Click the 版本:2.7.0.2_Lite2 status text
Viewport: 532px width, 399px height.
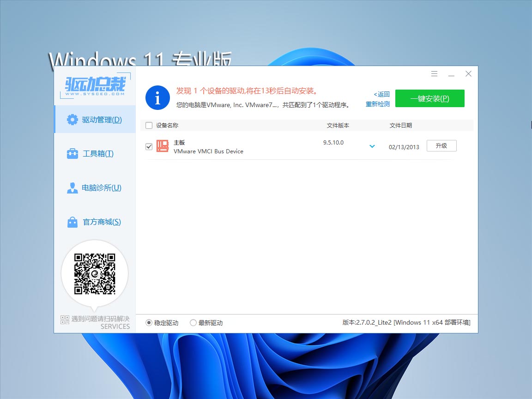[x=406, y=322]
